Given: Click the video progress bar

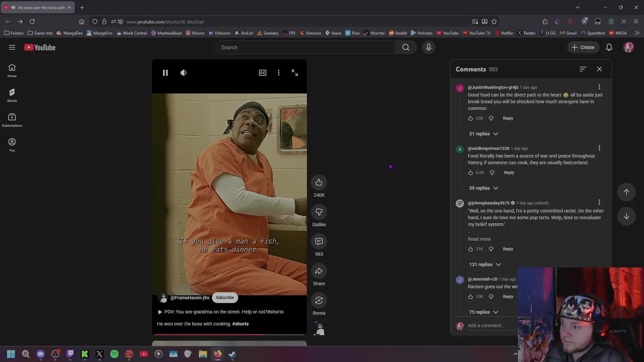Looking at the screenshot, I should click(x=229, y=334).
